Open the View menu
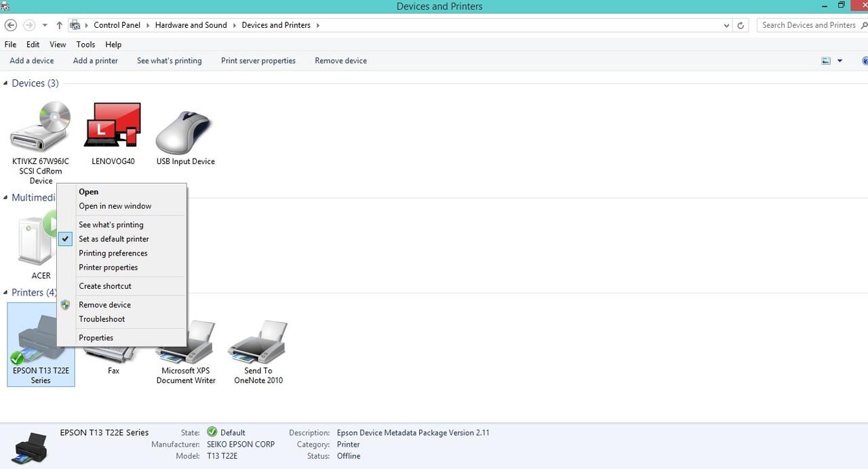 [58, 44]
